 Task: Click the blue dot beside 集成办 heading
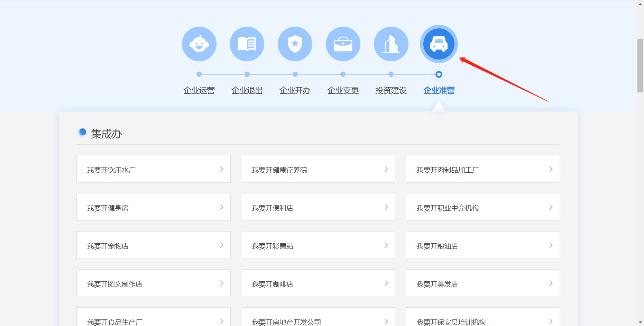(82, 132)
